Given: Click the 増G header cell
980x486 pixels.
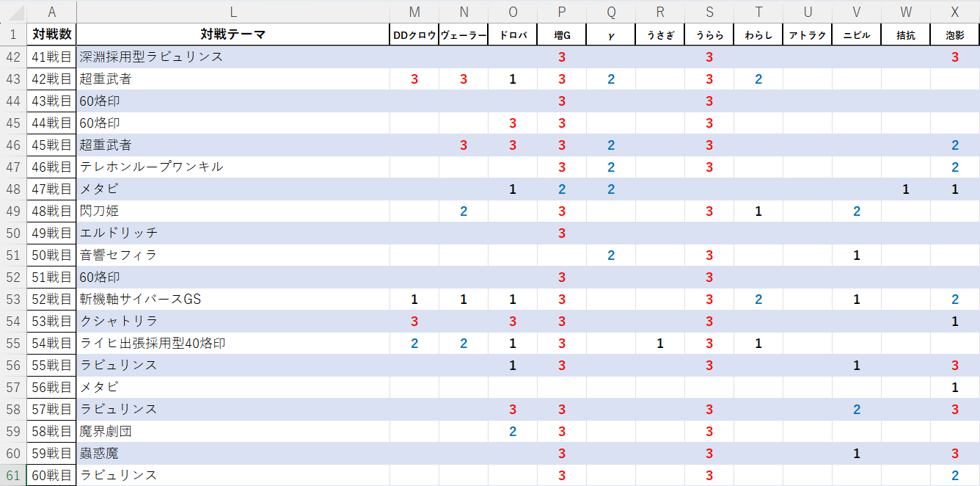Looking at the screenshot, I should pos(562,35).
